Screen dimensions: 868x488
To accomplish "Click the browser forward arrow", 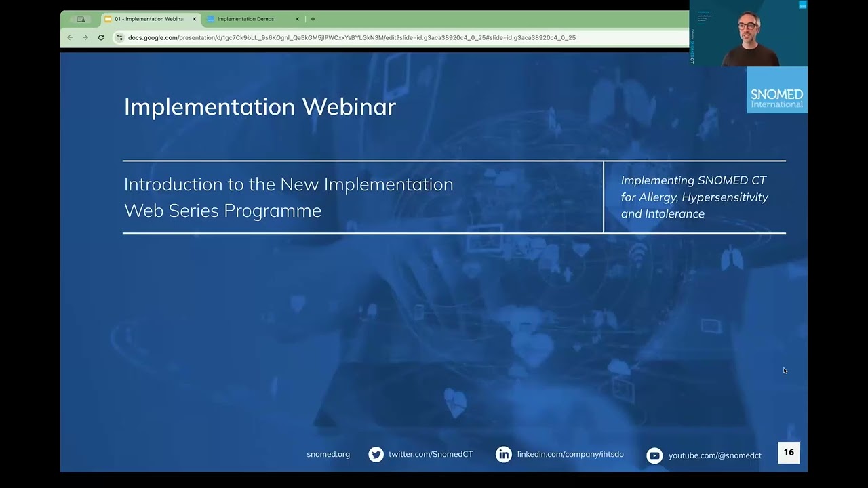I will pos(85,38).
